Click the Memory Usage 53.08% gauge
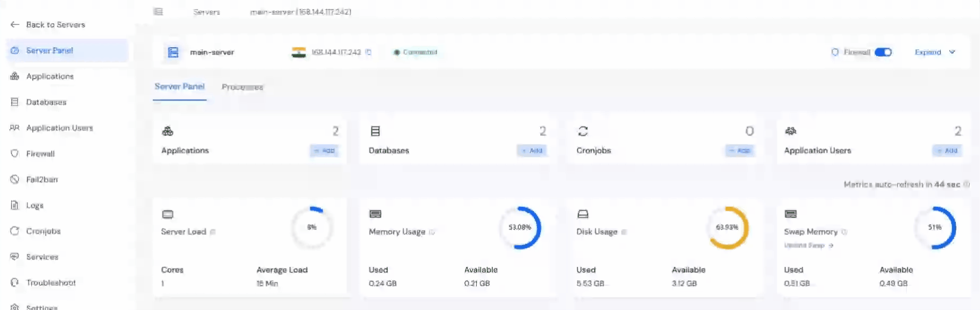This screenshot has height=310, width=980. point(520,227)
